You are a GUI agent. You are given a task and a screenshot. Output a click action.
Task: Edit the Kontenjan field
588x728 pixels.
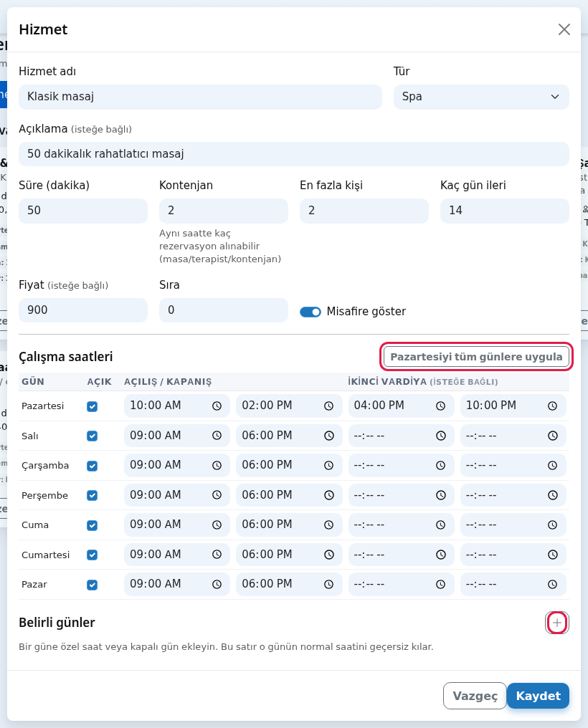(x=224, y=211)
